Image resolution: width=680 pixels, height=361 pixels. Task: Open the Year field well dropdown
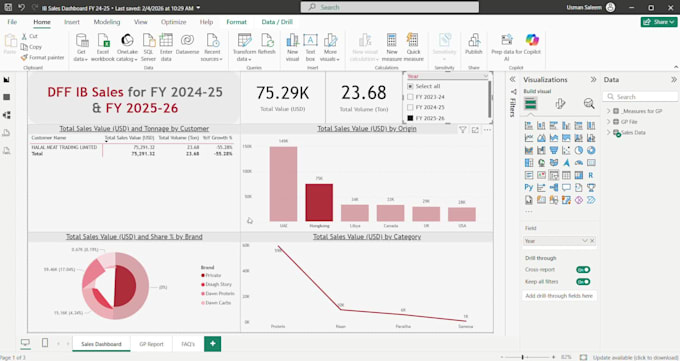(x=584, y=241)
